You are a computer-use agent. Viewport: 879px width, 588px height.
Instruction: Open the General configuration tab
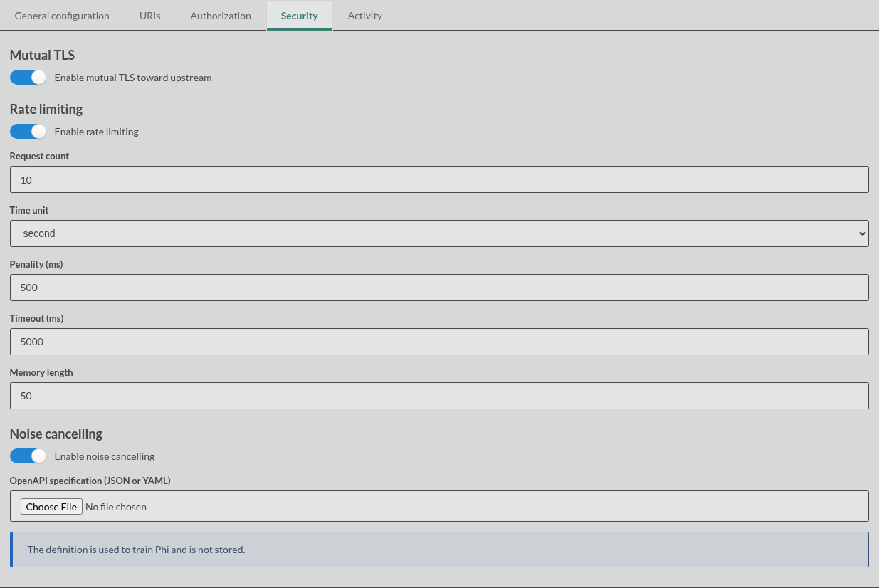pos(62,16)
